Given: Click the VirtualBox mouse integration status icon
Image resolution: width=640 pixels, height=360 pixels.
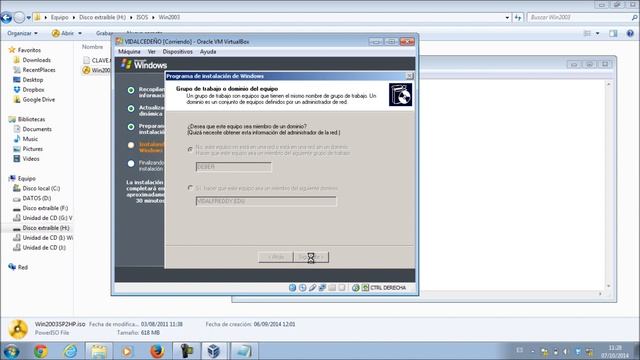Looking at the screenshot, I should point(356,288).
